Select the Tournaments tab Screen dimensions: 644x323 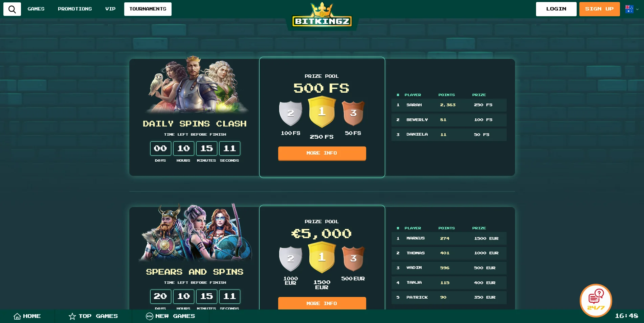coord(148,9)
